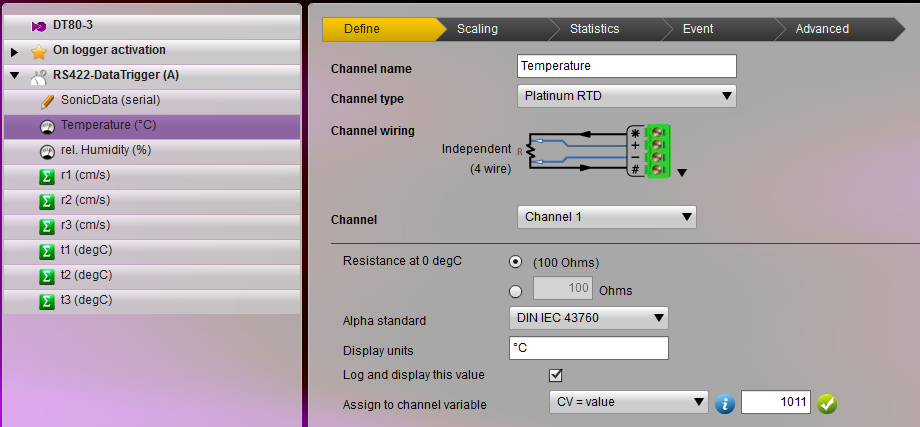Click the Channel name text field

pyautogui.click(x=627, y=66)
